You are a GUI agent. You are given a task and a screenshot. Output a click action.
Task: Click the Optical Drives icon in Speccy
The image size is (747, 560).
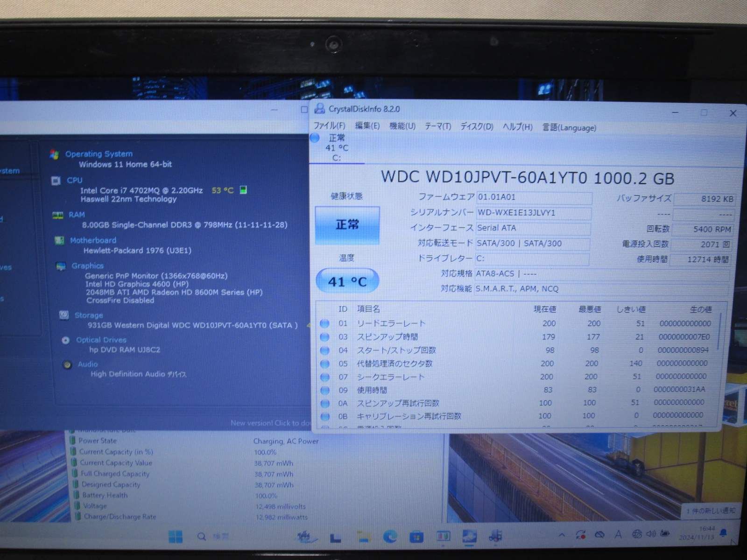click(x=66, y=340)
